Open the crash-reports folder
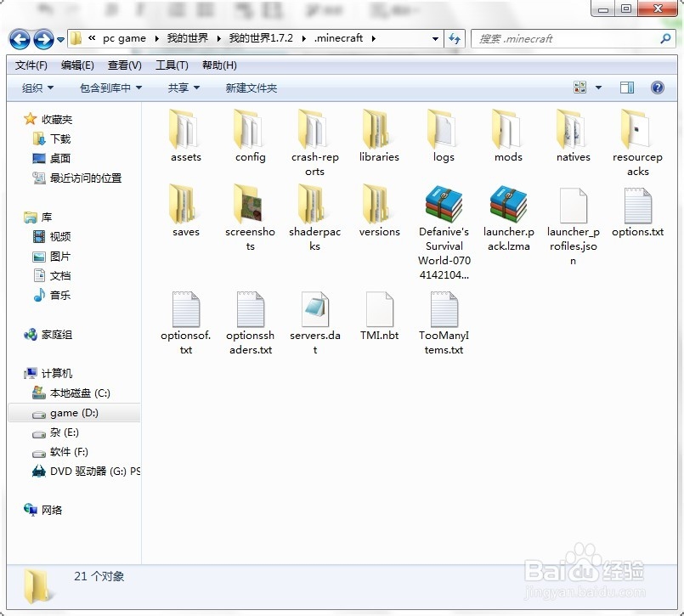The height and width of the screenshot is (616, 684). pyautogui.click(x=315, y=143)
